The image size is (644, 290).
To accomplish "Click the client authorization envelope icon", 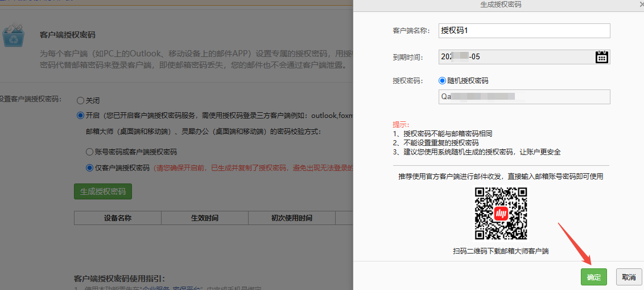I will tap(14, 35).
